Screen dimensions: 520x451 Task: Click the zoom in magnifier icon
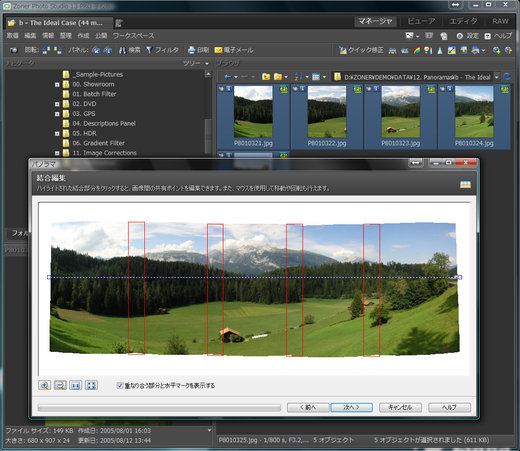pos(44,385)
